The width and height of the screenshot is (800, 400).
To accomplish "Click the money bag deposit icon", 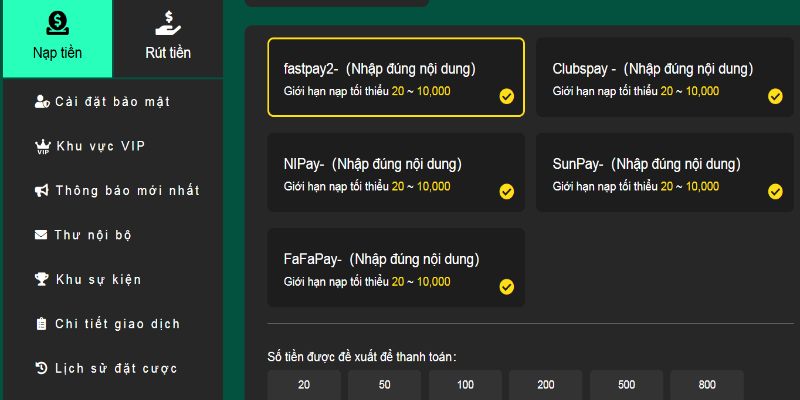I will 57,23.
